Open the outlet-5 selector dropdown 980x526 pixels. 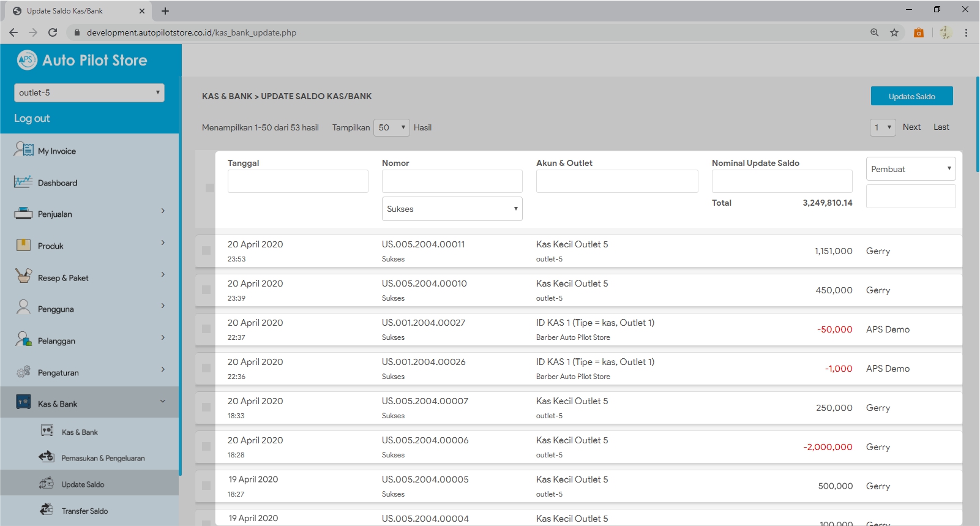(89, 92)
